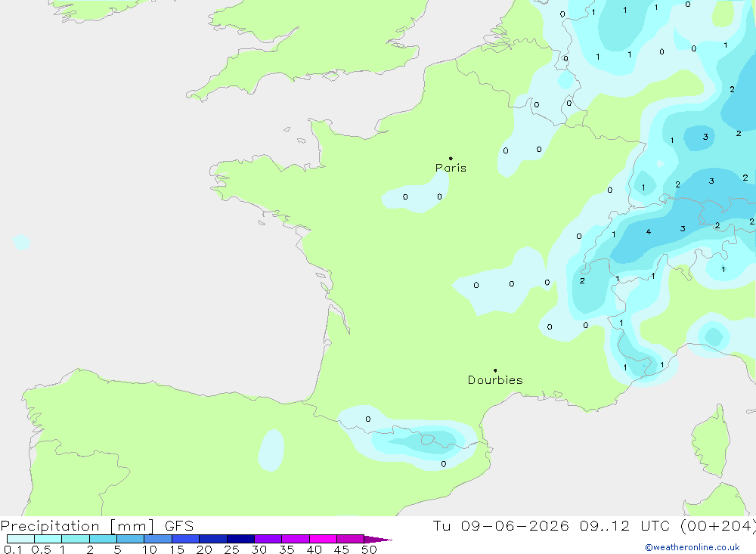Select the 15–20 mm legend swatch

(185, 539)
